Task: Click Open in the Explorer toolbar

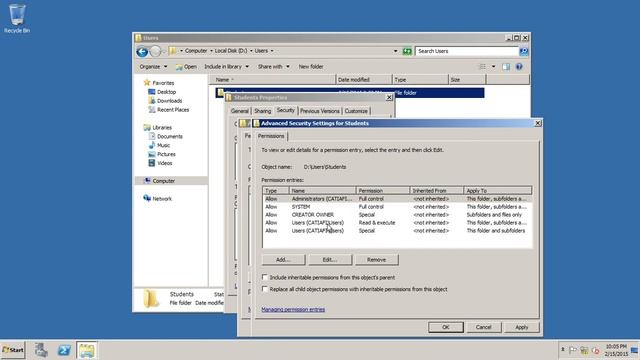Action: point(186,67)
